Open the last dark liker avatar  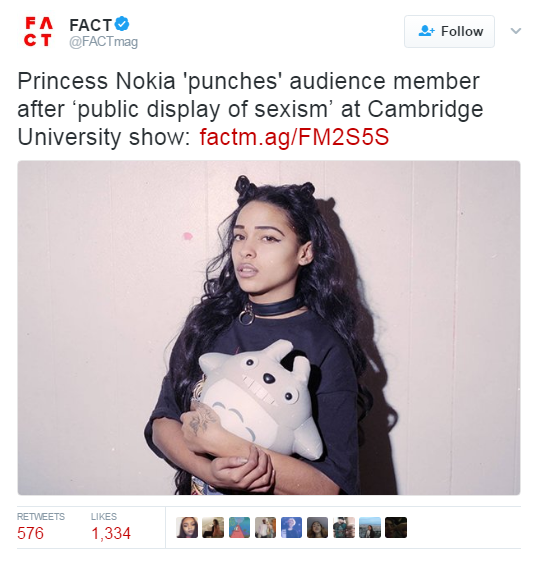click(x=396, y=527)
